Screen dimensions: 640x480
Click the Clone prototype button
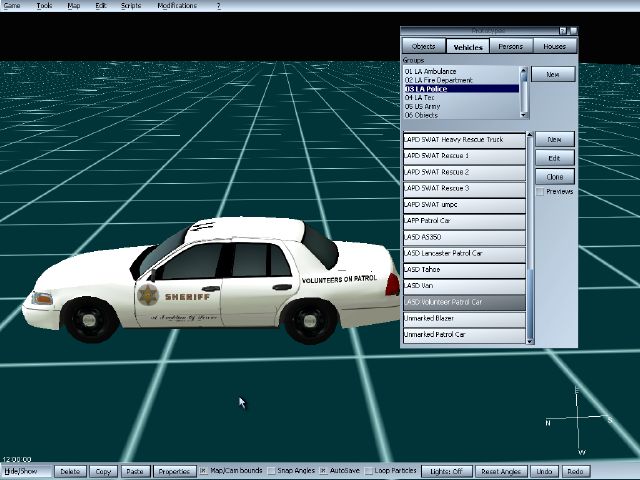555,177
